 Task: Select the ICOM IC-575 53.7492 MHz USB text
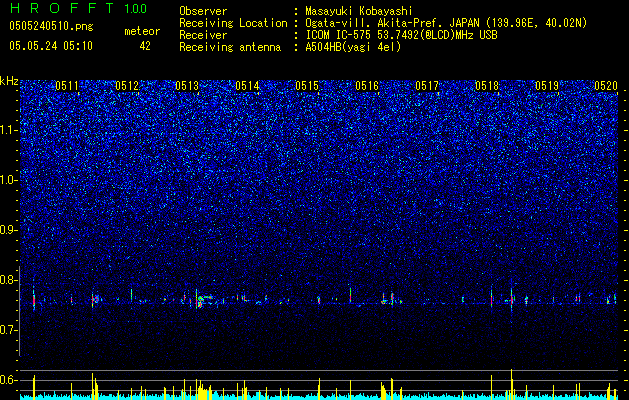click(401, 35)
